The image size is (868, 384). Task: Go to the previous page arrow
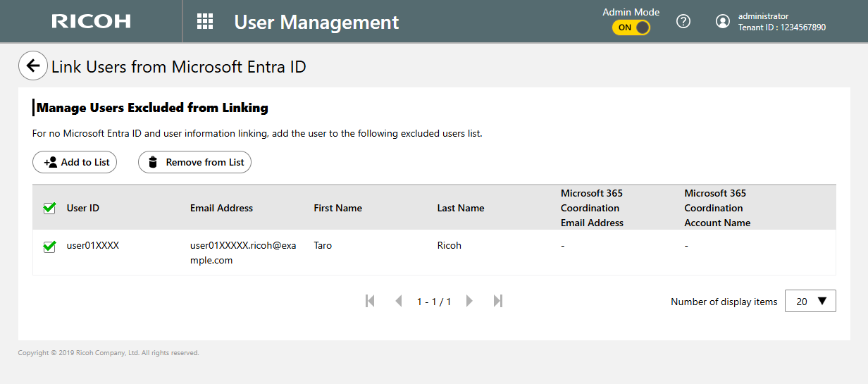(x=398, y=301)
